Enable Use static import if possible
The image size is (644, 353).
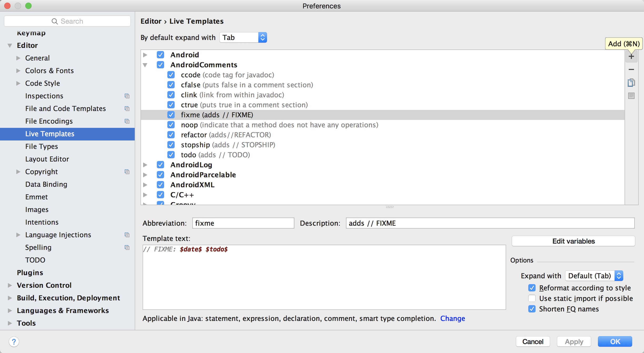coord(532,298)
